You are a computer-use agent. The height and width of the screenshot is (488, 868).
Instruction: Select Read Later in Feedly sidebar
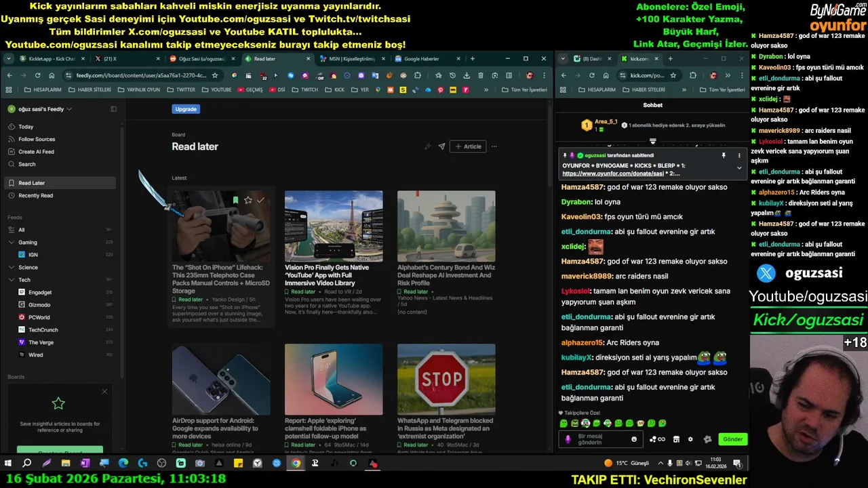click(x=60, y=183)
